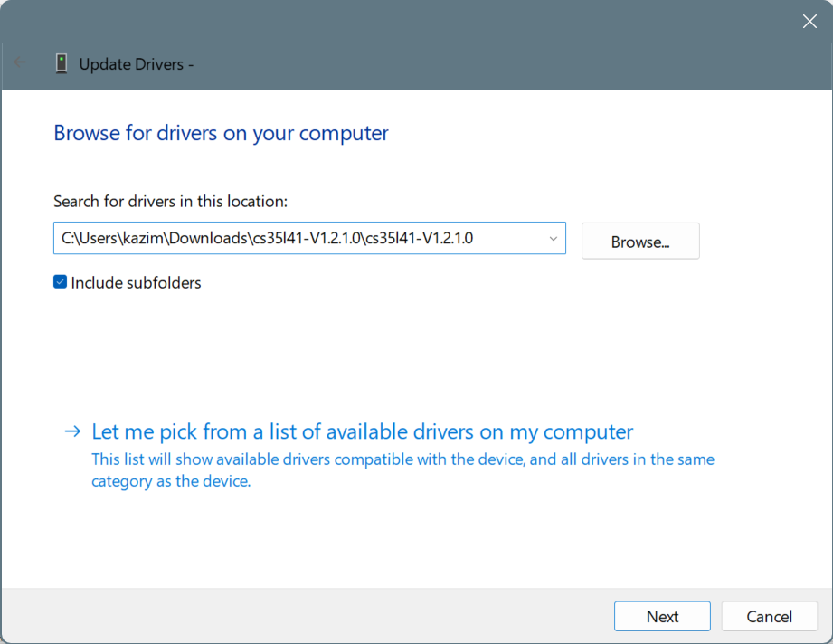Viewport: 833px width, 644px height.
Task: Click the 'Browse for drivers' heading link
Action: (220, 133)
